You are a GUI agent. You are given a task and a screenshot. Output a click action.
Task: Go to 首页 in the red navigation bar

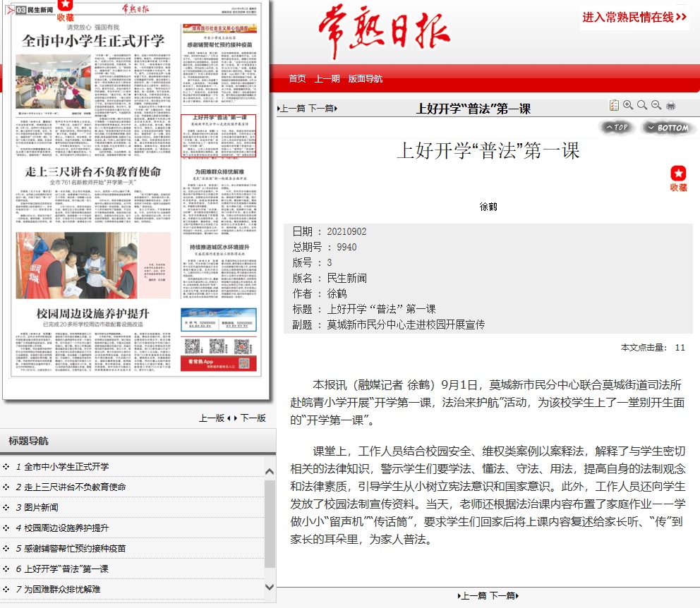(297, 79)
